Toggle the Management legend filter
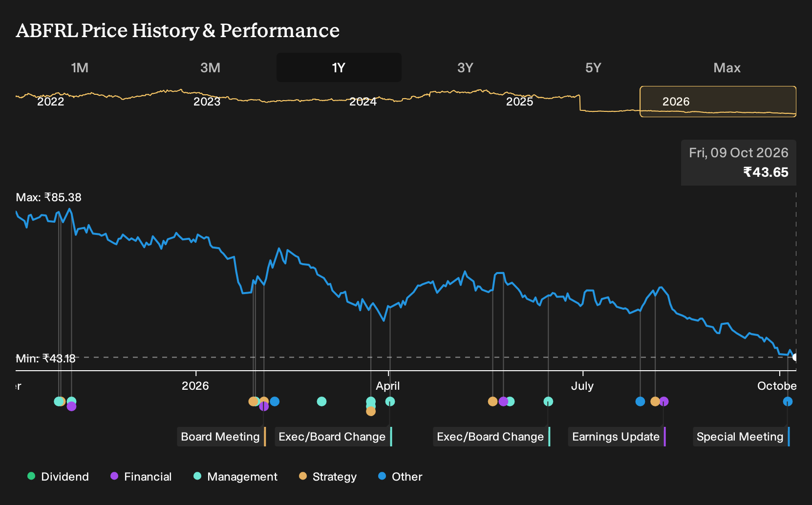This screenshot has width=812, height=505. point(235,477)
